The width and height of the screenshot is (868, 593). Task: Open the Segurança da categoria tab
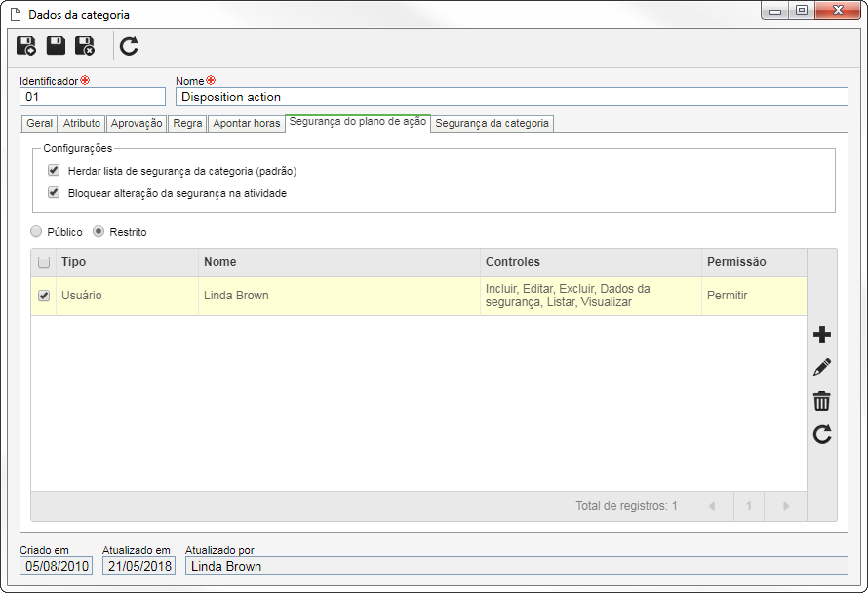(x=493, y=123)
